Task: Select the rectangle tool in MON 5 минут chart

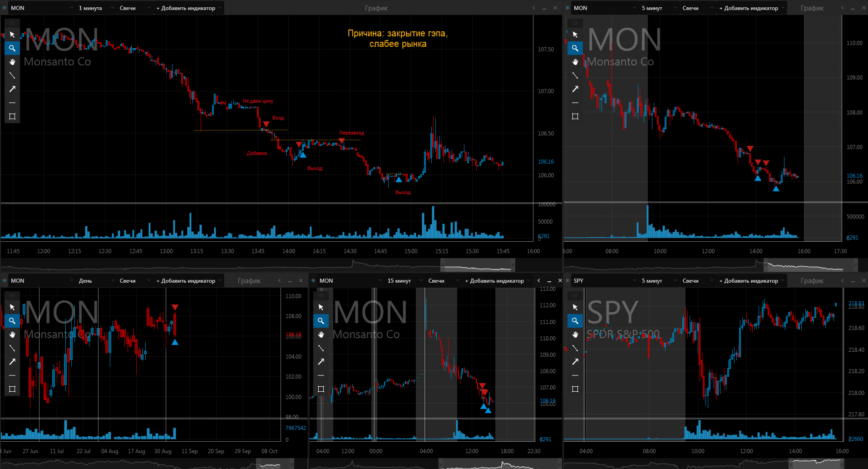Action: pyautogui.click(x=575, y=116)
